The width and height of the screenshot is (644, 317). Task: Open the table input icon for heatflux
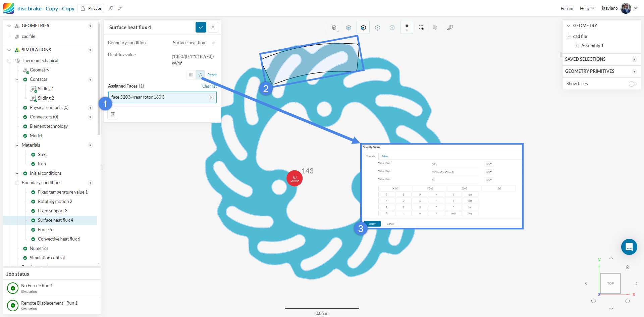pos(191,75)
